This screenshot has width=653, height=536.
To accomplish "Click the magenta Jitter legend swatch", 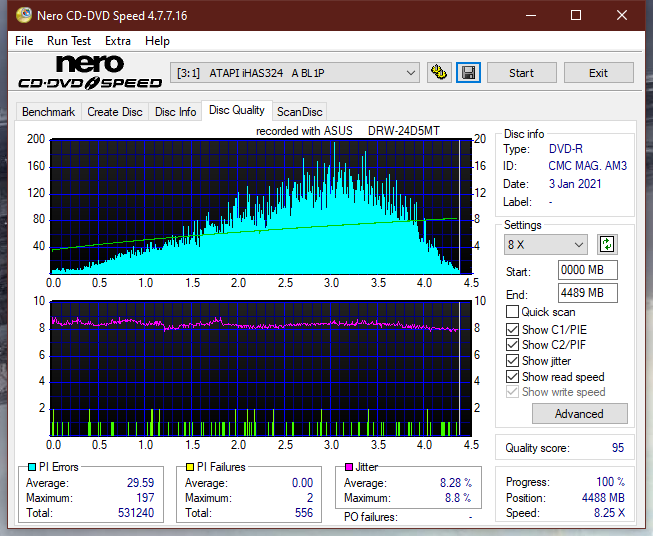I will tap(349, 467).
